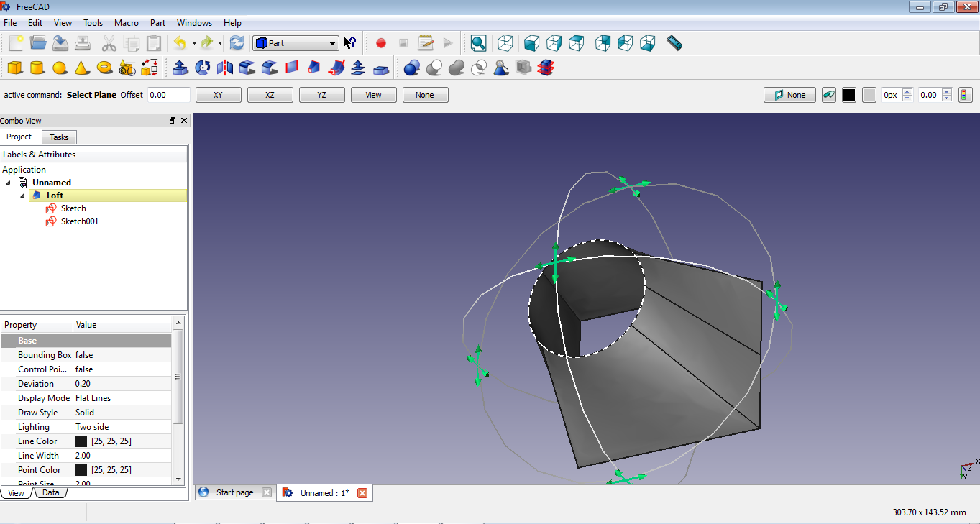
Task: Select the XY plane button
Action: [218, 94]
